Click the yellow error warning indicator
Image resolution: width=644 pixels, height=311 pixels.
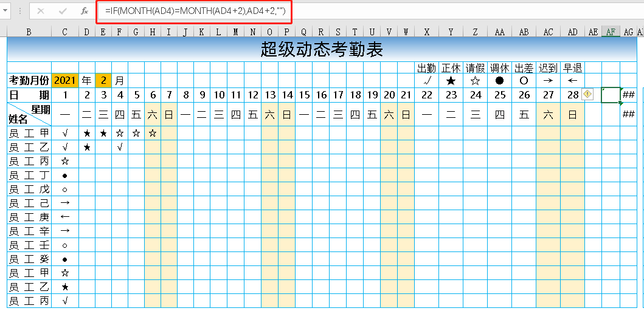pos(587,94)
